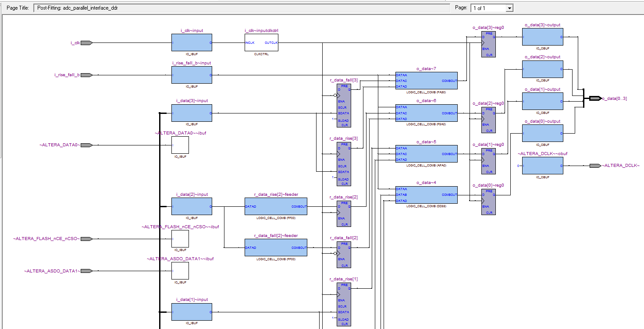
Task: Select the i_rise_fall_b~input buffer block
Action: pos(192,75)
